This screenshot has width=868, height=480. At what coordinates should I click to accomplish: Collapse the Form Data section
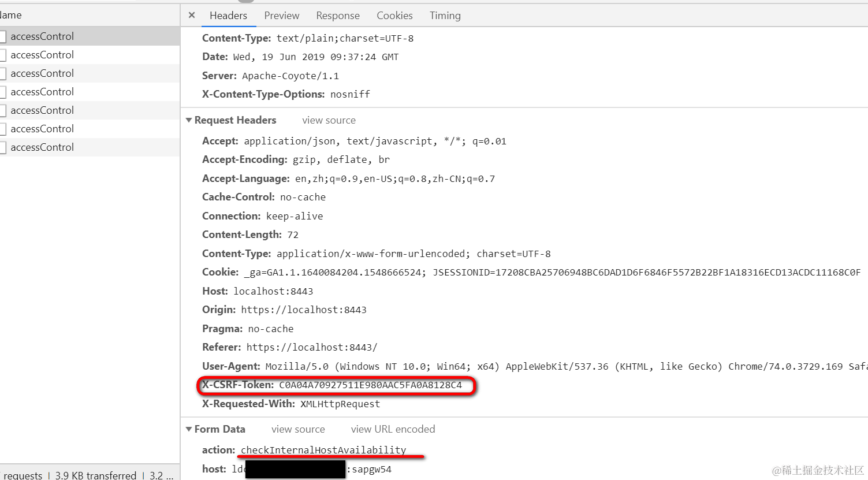click(189, 429)
